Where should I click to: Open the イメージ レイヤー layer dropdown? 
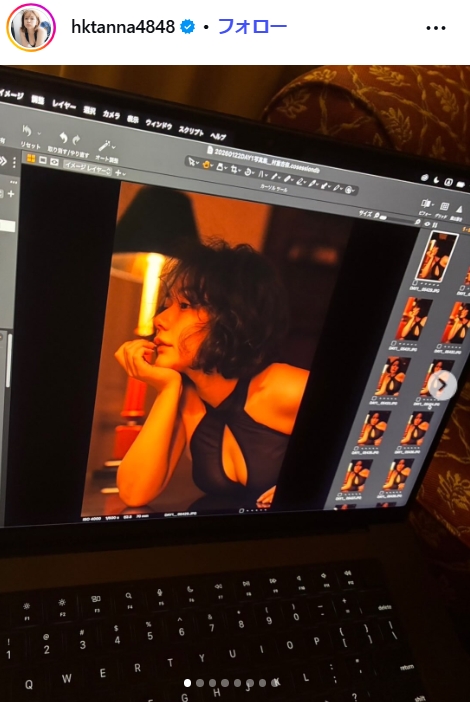click(x=87, y=167)
